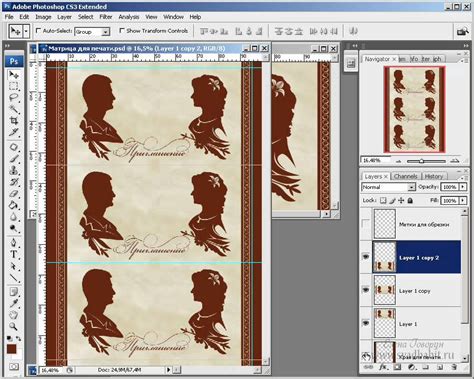The width and height of the screenshot is (474, 379).
Task: Click the swap foreground/background colors icon
Action: click(18, 338)
